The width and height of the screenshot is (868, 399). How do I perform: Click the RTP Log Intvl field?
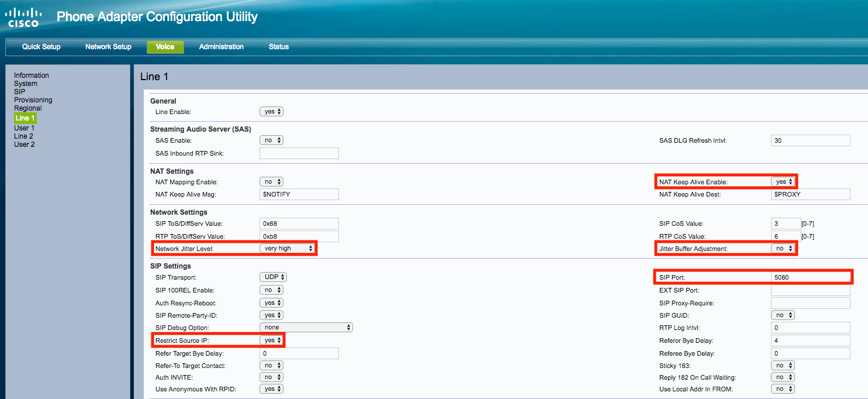811,328
